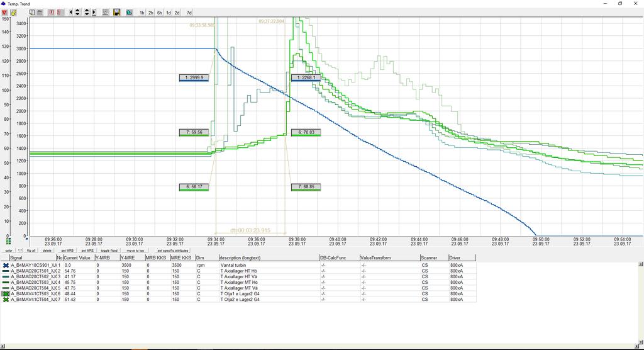Set the time range to 6h

pos(159,13)
